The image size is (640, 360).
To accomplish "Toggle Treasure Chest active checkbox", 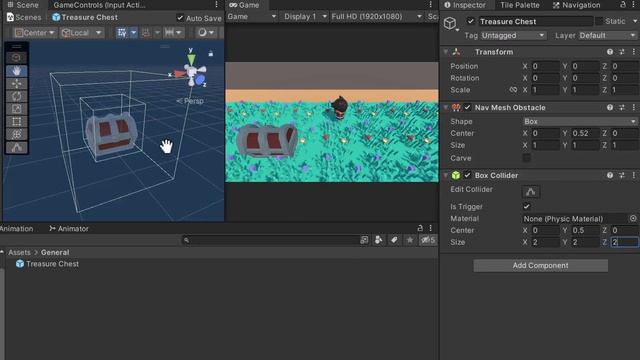I will (x=471, y=21).
